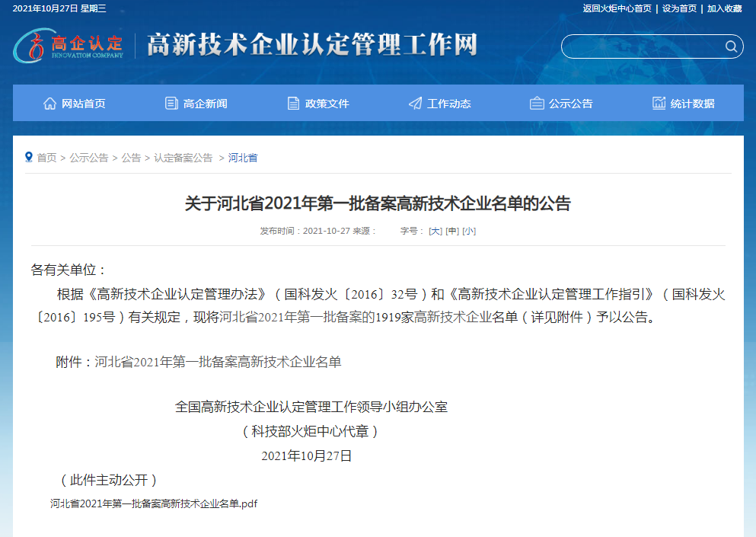The image size is (756, 537).
Task: Set font size to large [大]
Action: click(x=435, y=231)
